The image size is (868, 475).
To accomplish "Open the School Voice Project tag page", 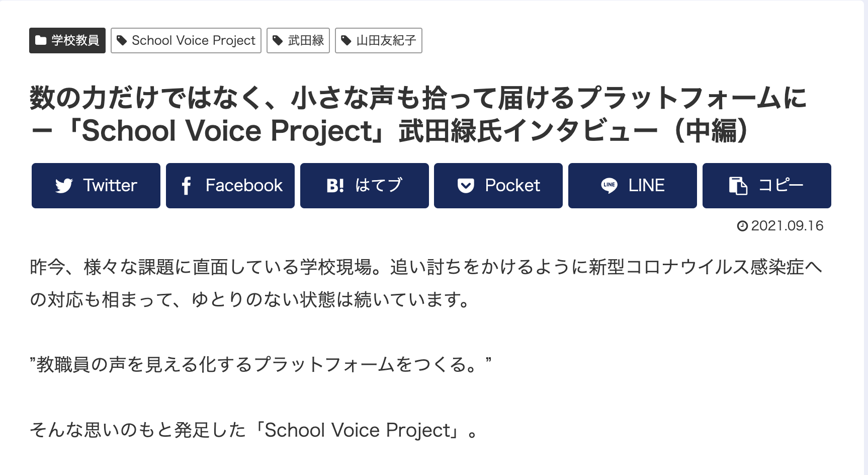I will click(186, 40).
